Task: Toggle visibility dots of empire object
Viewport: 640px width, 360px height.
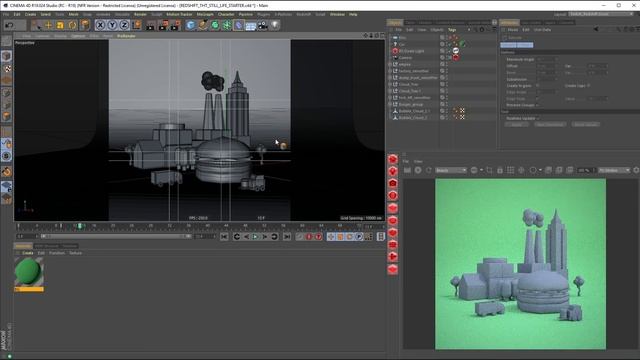Action: 447,64
